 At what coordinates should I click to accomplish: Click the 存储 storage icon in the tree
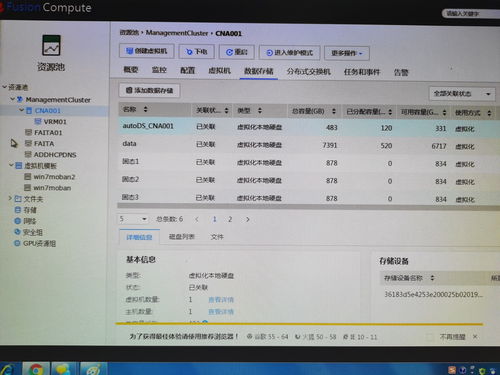pos(18,210)
